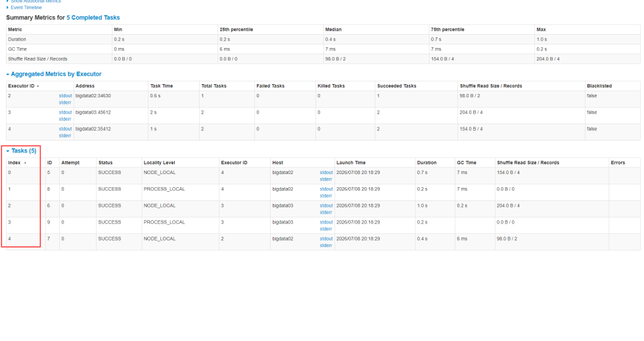
Task: Open stdout log for executor 4 in aggregated metrics
Action: (x=65, y=129)
